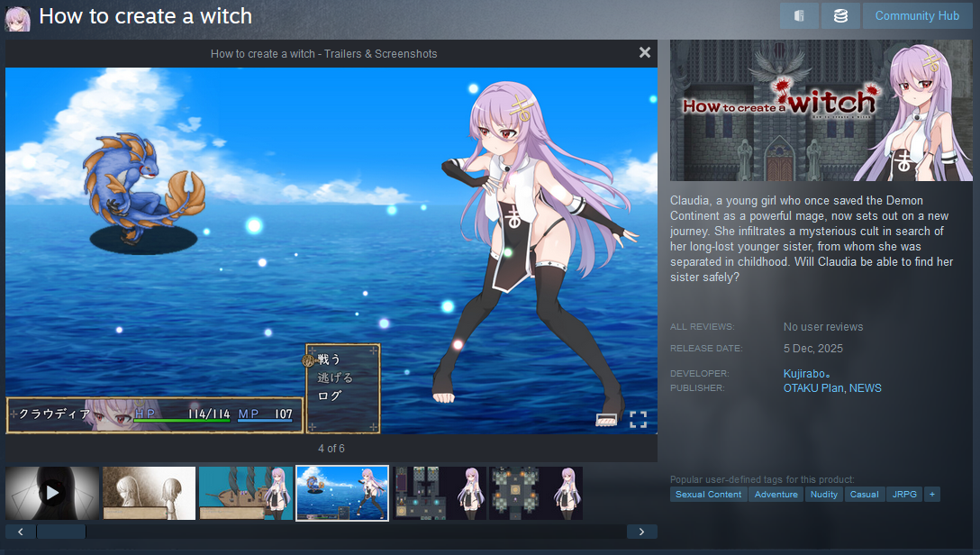Viewport: 980px width, 555px height.
Task: Click the 'How to create a witch' page title
Action: 146,16
